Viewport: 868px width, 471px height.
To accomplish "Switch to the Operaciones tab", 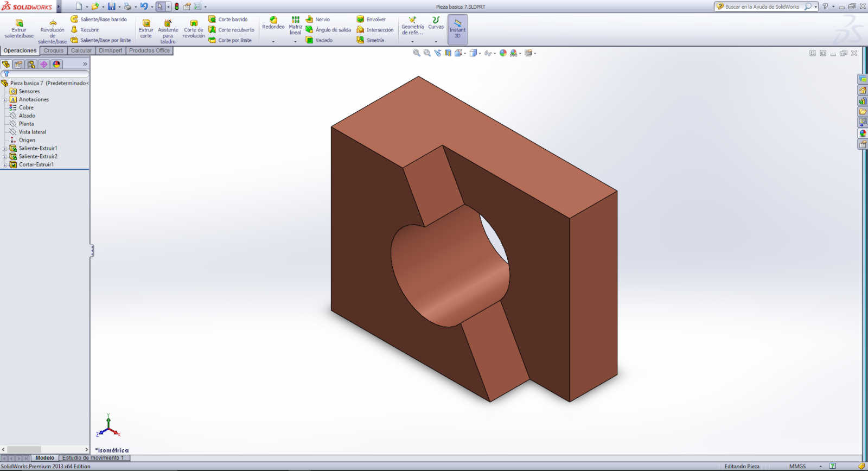I will [x=20, y=50].
